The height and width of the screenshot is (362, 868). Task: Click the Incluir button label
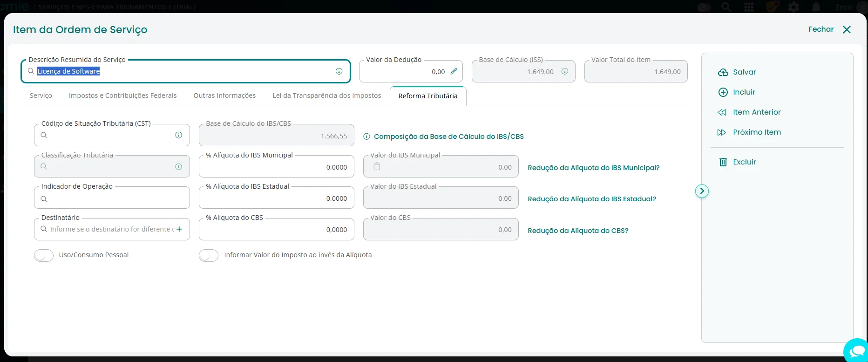pos(744,92)
